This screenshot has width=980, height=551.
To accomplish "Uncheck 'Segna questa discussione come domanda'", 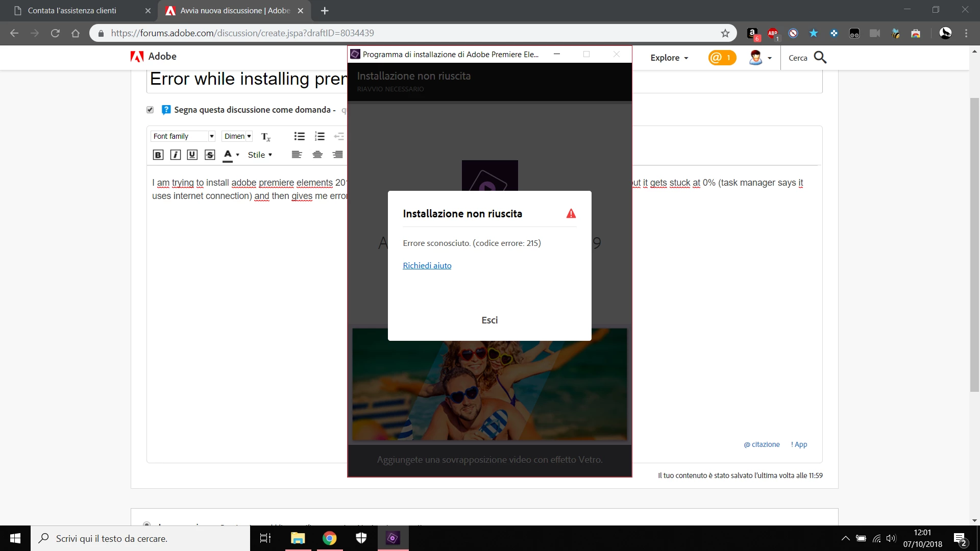I will pyautogui.click(x=150, y=110).
